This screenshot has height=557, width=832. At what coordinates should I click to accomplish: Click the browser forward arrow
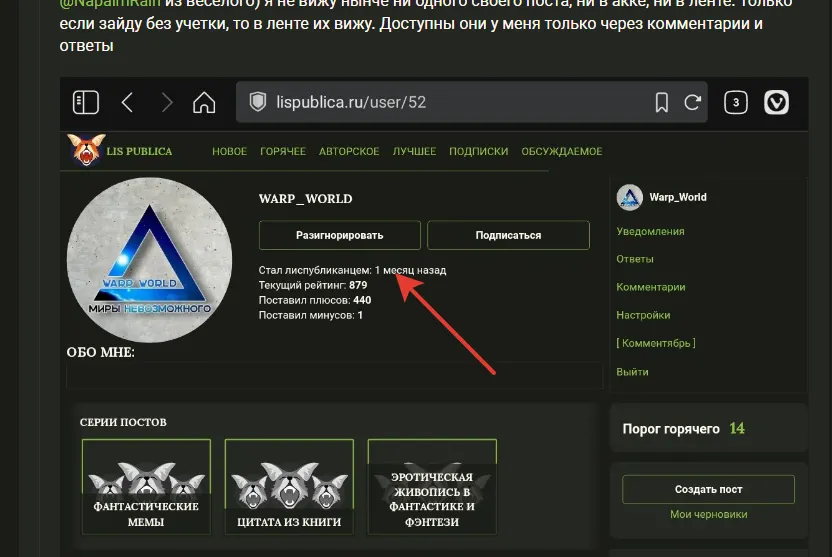(166, 102)
